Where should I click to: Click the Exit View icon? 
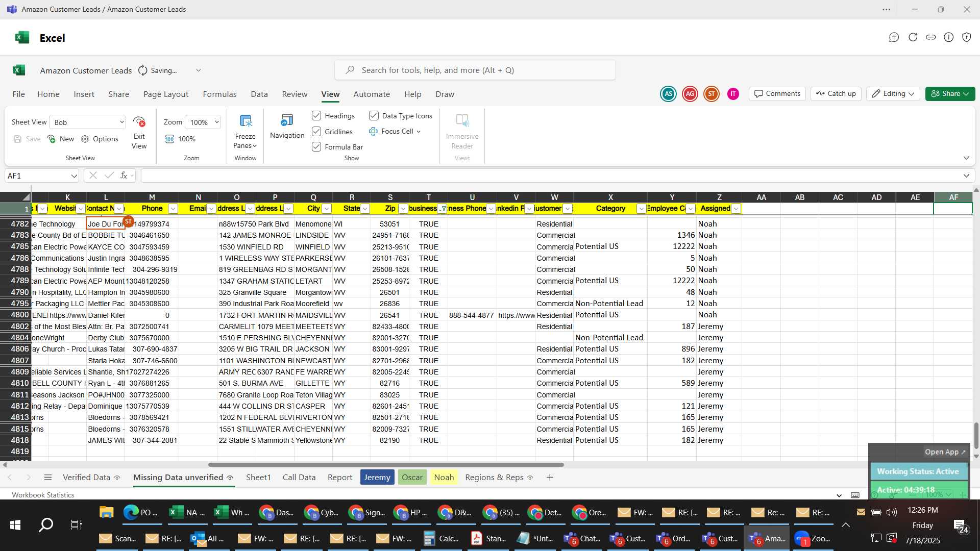[x=139, y=122]
